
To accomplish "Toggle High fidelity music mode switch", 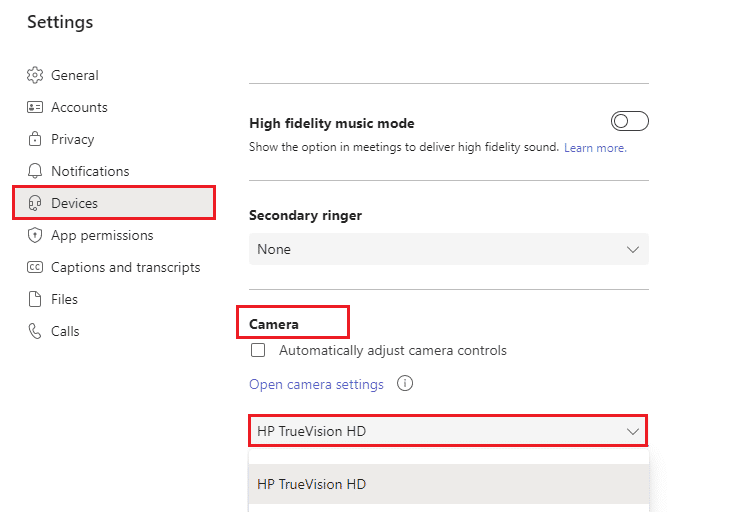I will point(629,122).
